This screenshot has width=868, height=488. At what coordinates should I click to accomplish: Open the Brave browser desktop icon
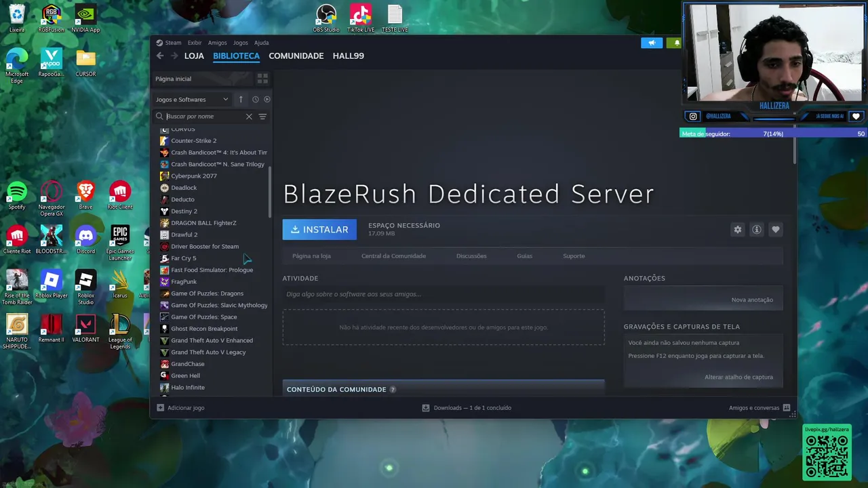[85, 196]
